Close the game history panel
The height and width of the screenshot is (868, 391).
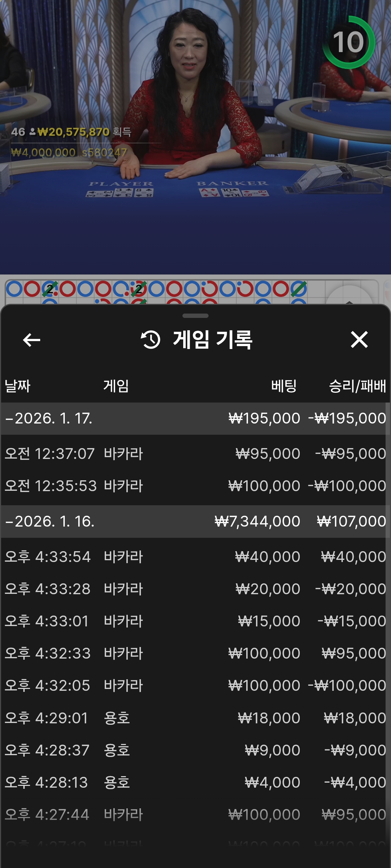click(359, 340)
